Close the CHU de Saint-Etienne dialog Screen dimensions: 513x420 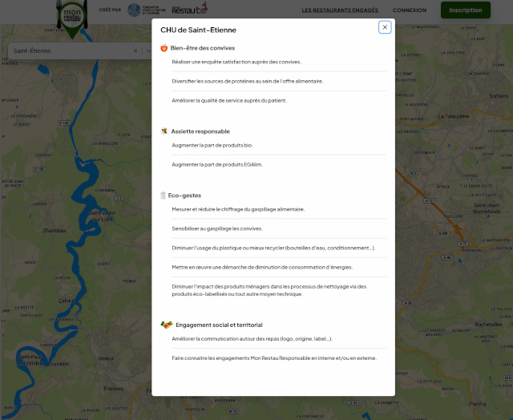click(x=385, y=27)
